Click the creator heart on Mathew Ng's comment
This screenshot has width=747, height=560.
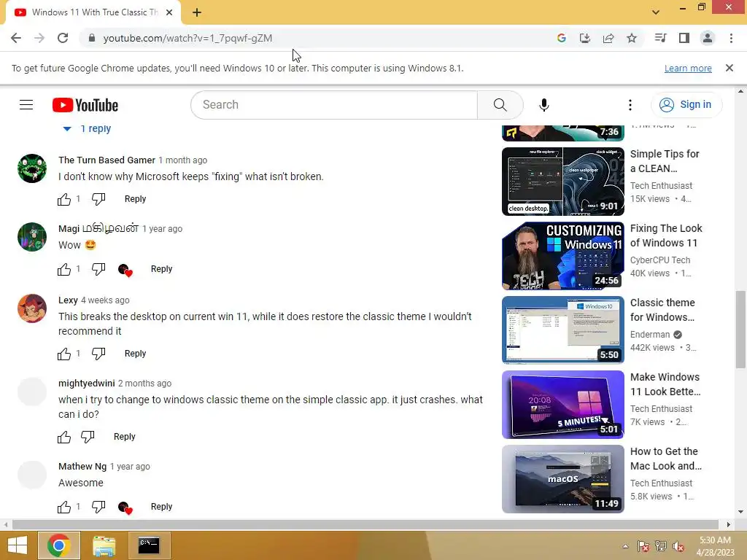pos(125,507)
